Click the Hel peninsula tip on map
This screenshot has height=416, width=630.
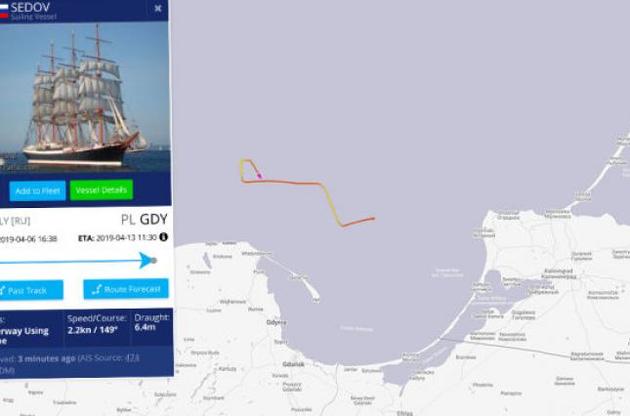coord(316,298)
